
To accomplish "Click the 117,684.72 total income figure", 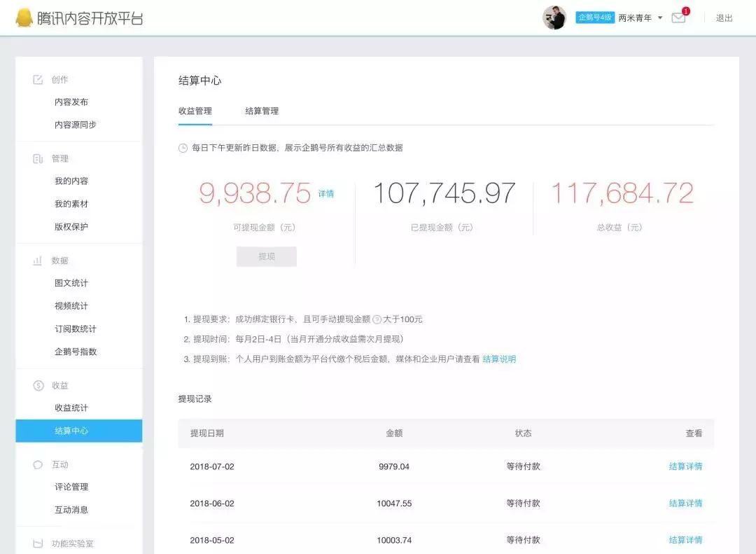I will coord(622,193).
